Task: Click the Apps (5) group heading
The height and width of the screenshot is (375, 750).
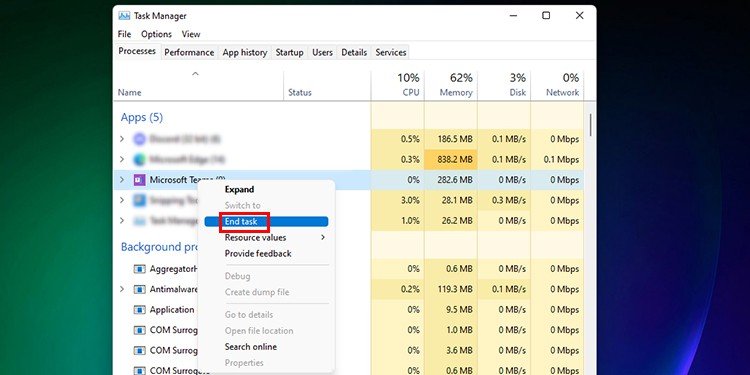Action: tap(142, 117)
